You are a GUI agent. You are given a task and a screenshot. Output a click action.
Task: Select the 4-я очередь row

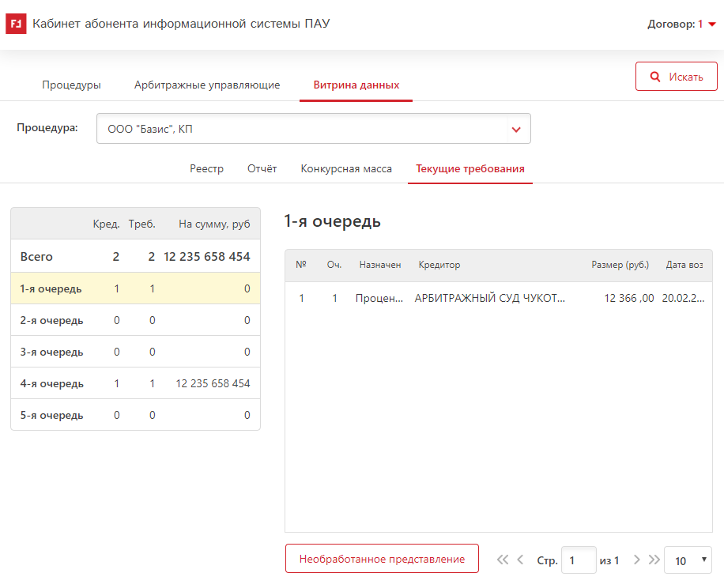pyautogui.click(x=135, y=383)
